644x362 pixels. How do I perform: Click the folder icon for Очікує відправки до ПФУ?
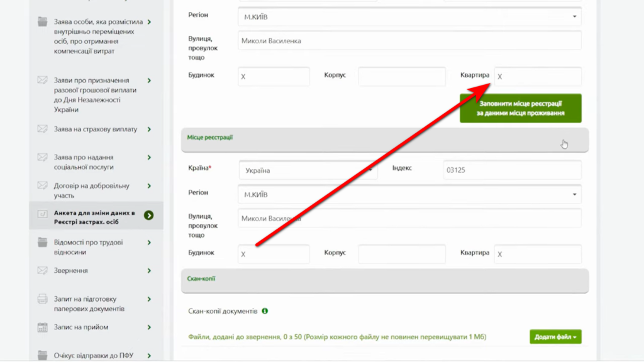(43, 354)
